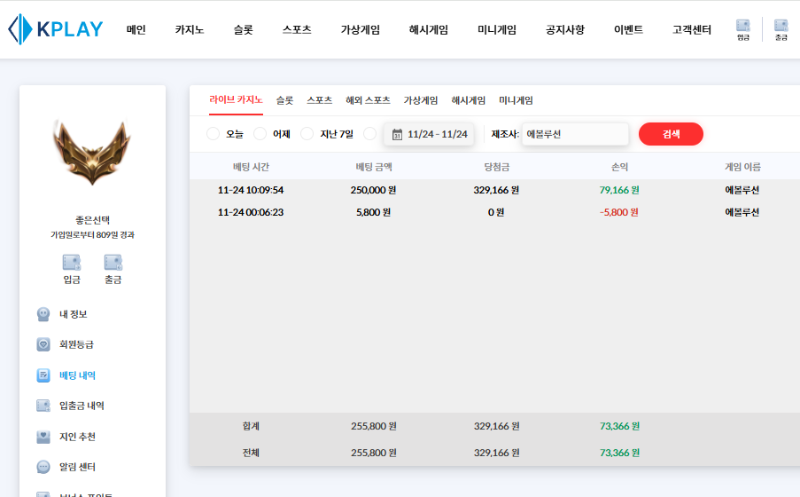Screen dimensions: 800x497
Task: Select the 지난 7일 radio button
Action: [x=307, y=134]
